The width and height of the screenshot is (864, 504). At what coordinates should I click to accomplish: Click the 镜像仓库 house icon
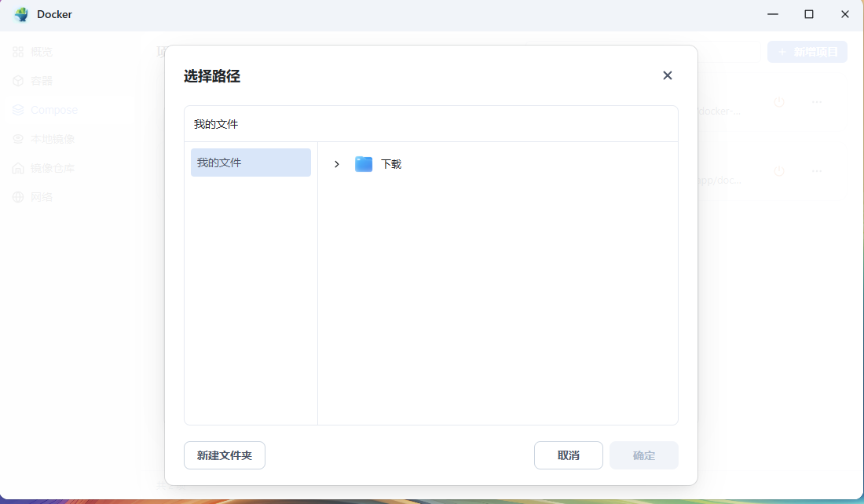point(18,168)
